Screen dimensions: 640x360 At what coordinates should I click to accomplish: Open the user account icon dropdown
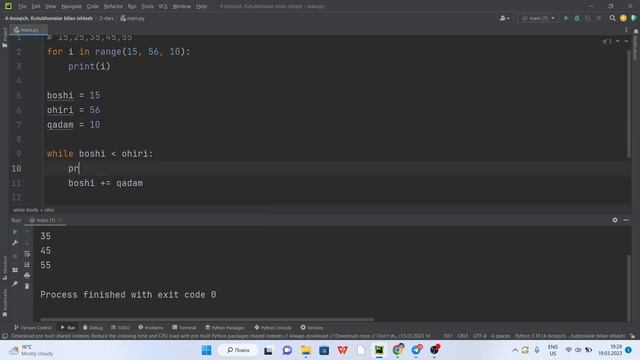(504, 18)
